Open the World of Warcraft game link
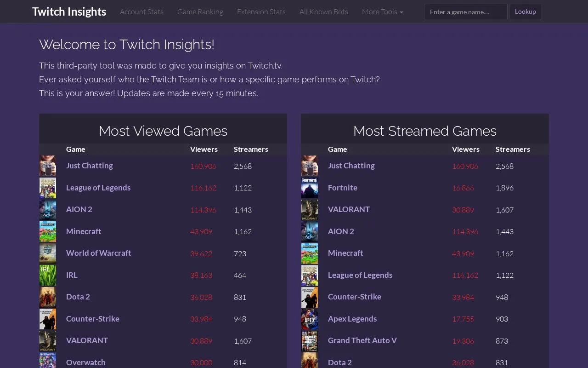This screenshot has height=368, width=588. (99, 253)
